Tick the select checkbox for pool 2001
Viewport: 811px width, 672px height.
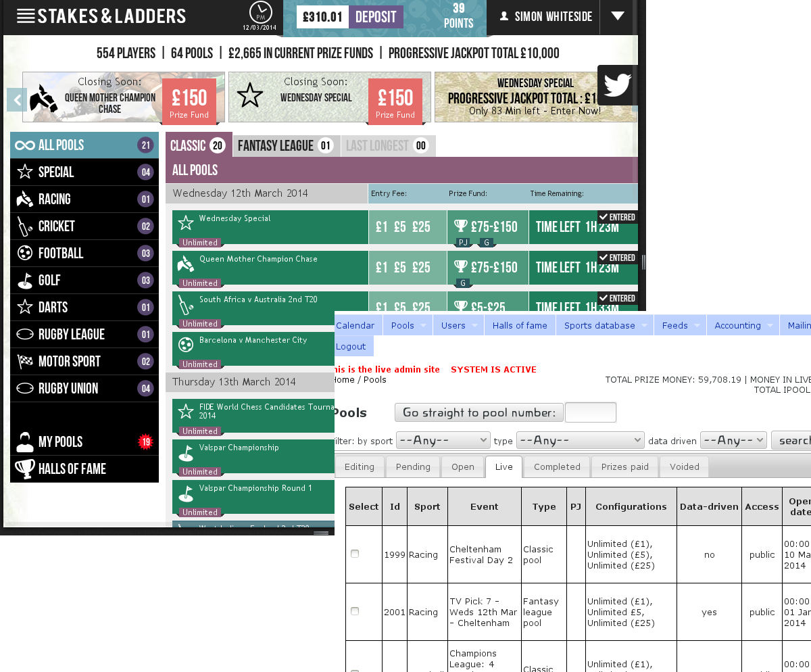pyautogui.click(x=355, y=611)
